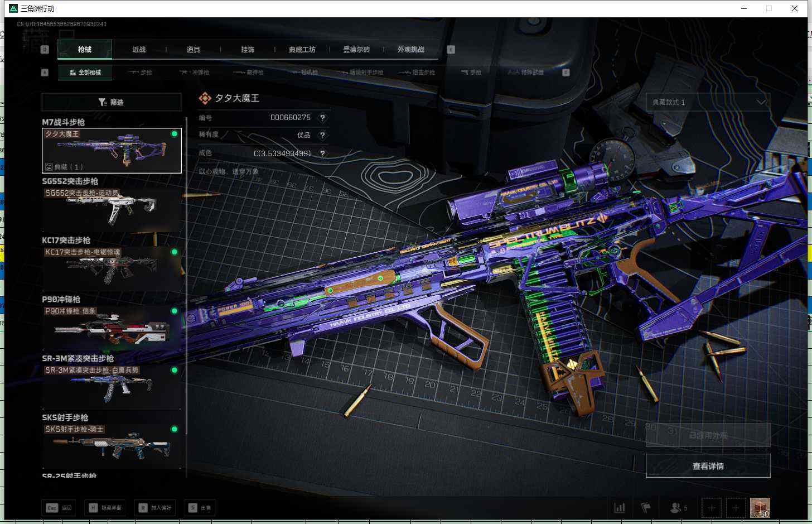Filter weapons by 霰弹枪 category
The width and height of the screenshot is (812, 524).
[x=249, y=73]
